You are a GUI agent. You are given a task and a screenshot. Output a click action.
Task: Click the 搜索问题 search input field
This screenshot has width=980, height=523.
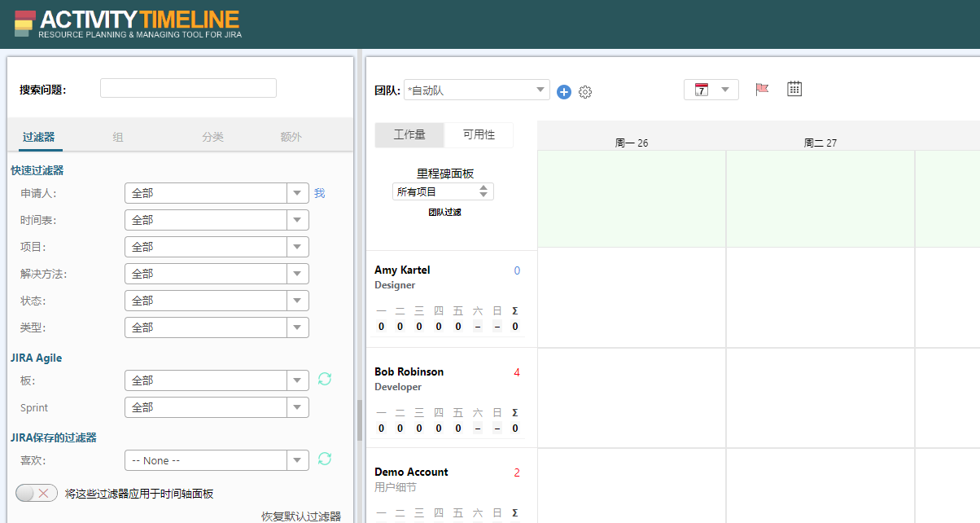click(x=188, y=88)
